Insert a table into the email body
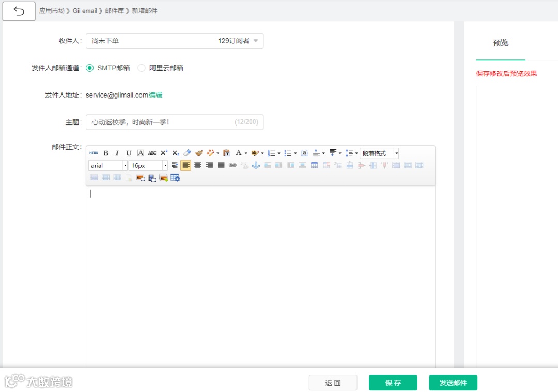 pyautogui.click(x=313, y=165)
